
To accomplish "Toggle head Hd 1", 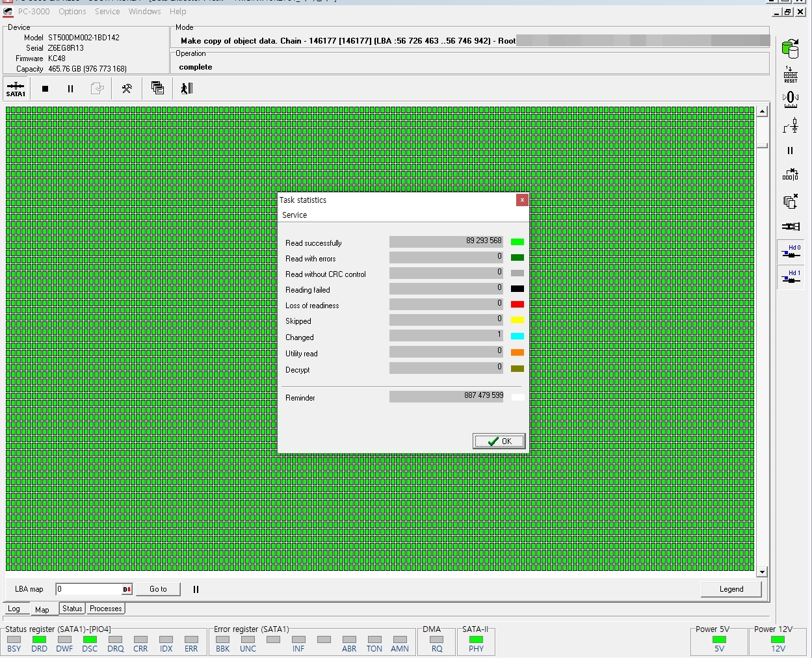I will (x=791, y=277).
